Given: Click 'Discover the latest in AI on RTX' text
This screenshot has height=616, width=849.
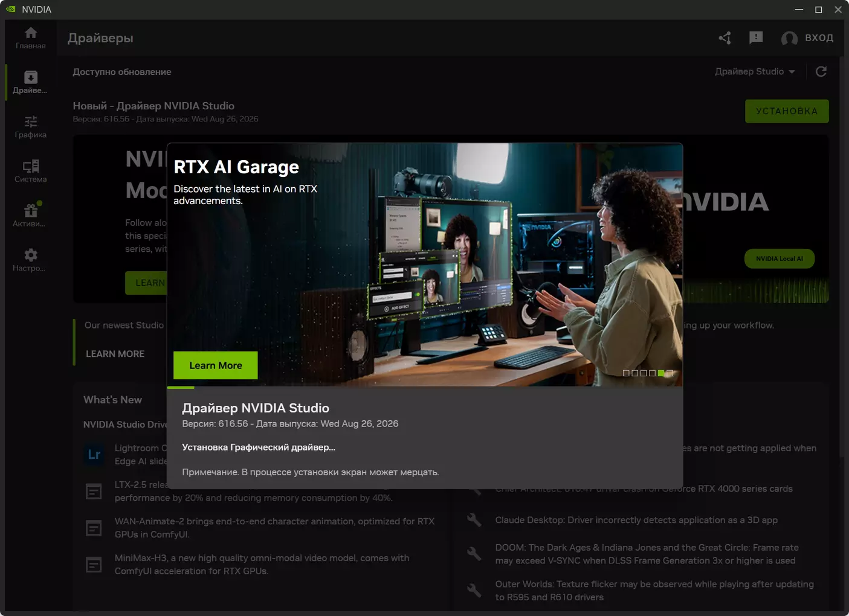Looking at the screenshot, I should point(245,194).
